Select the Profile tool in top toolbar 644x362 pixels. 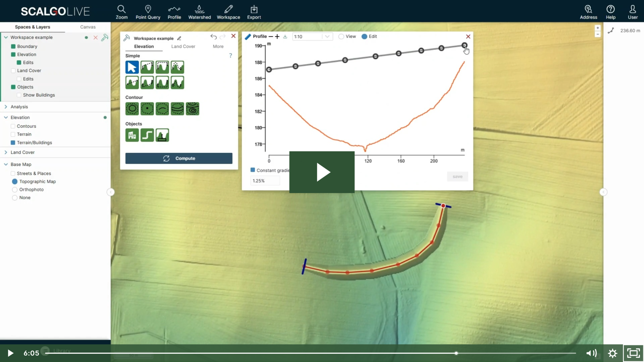tap(174, 12)
